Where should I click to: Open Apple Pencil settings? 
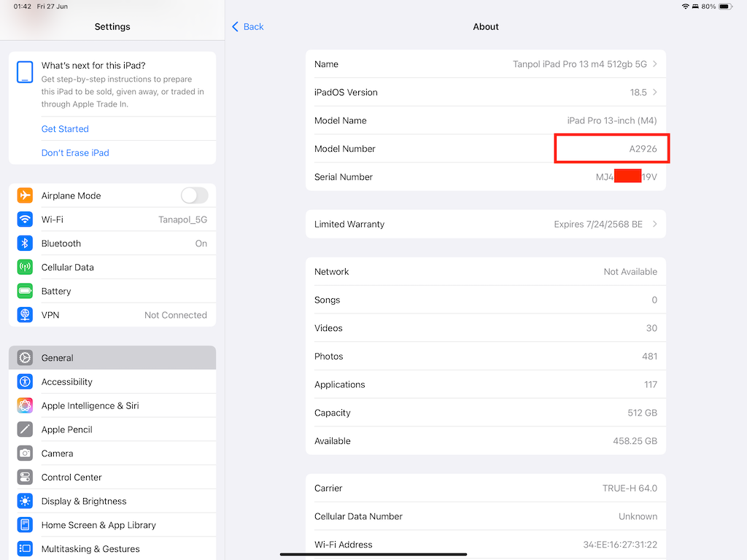112,429
